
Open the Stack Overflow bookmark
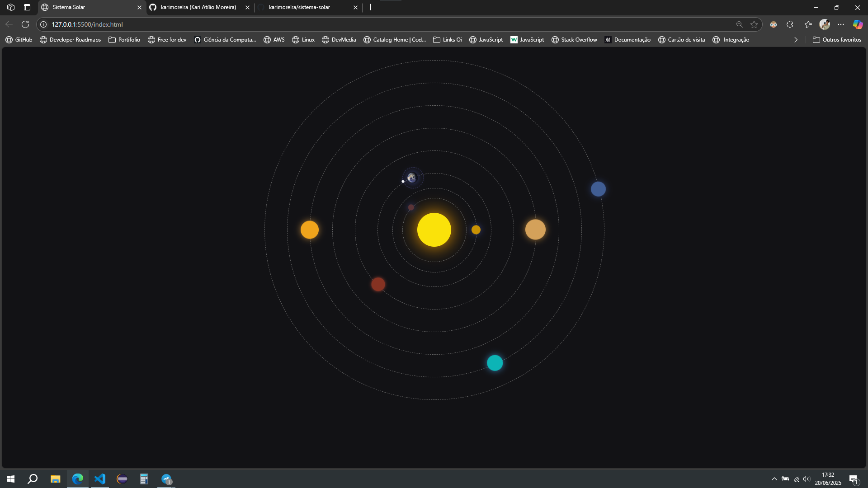574,40
